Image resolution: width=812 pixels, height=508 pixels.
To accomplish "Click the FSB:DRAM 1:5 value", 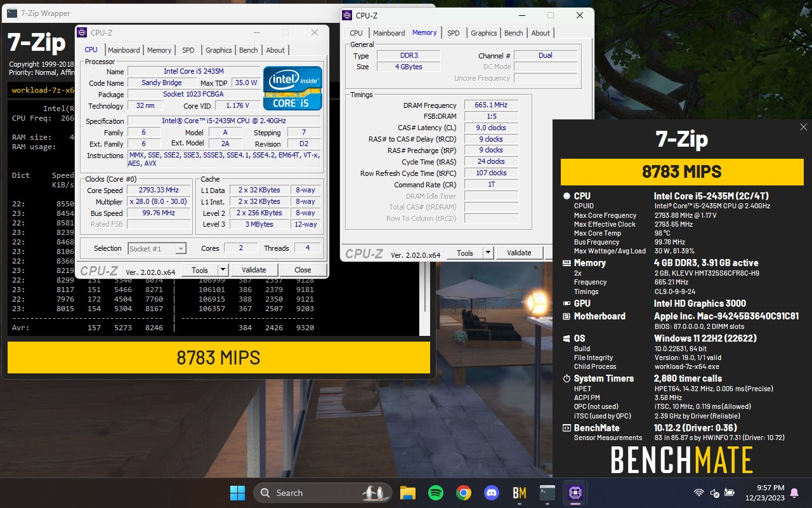I will pyautogui.click(x=491, y=116).
